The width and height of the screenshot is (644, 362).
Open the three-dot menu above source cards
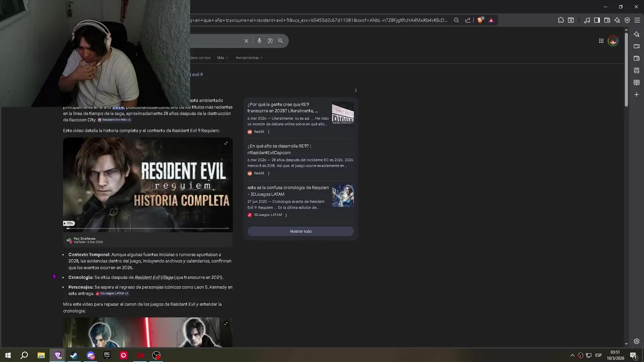(356, 90)
